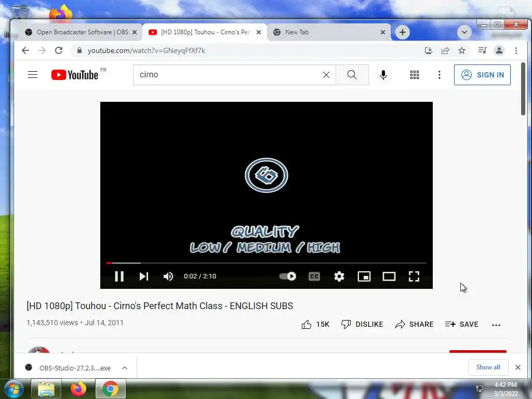Close the New Tab tab
Image resolution: width=532 pixels, height=399 pixels.
click(x=383, y=32)
